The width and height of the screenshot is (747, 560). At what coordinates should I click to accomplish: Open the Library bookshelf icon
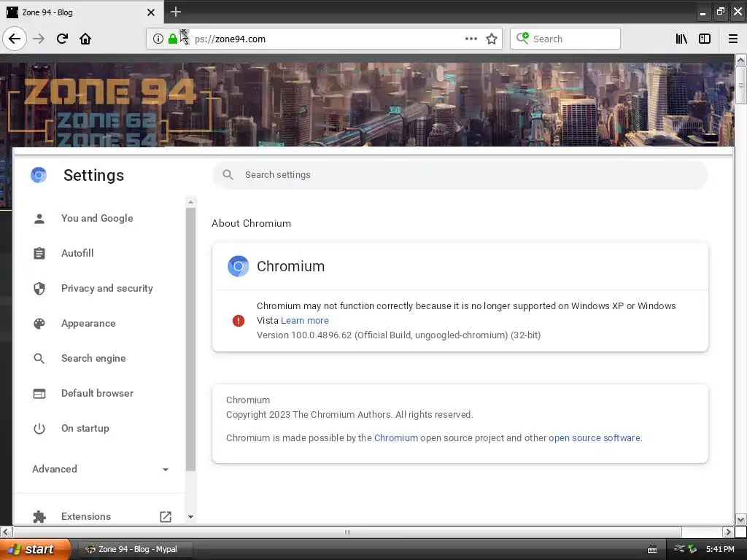[x=681, y=39]
